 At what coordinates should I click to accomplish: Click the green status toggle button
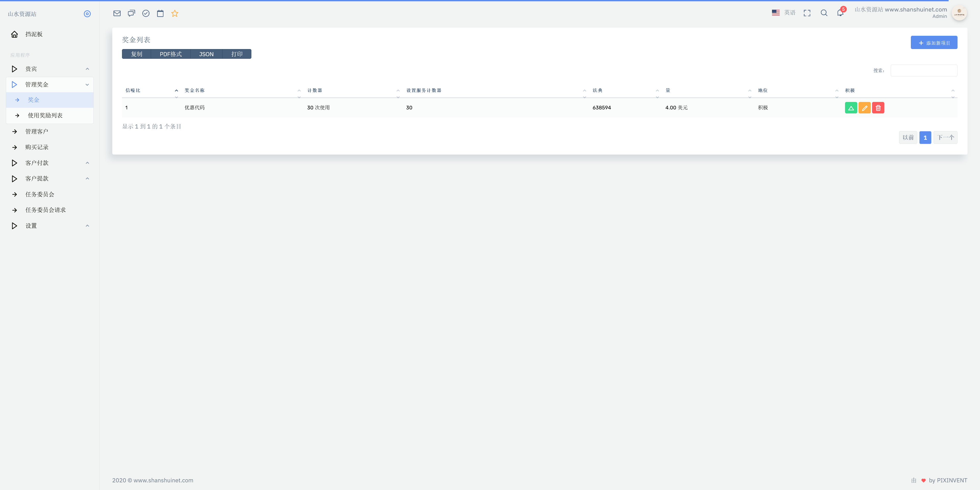(x=851, y=108)
